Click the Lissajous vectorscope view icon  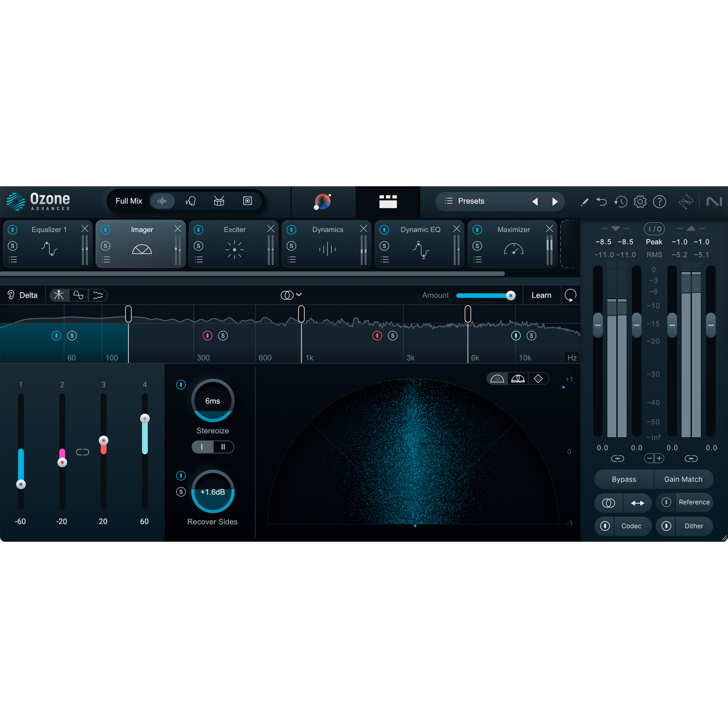pyautogui.click(x=538, y=379)
